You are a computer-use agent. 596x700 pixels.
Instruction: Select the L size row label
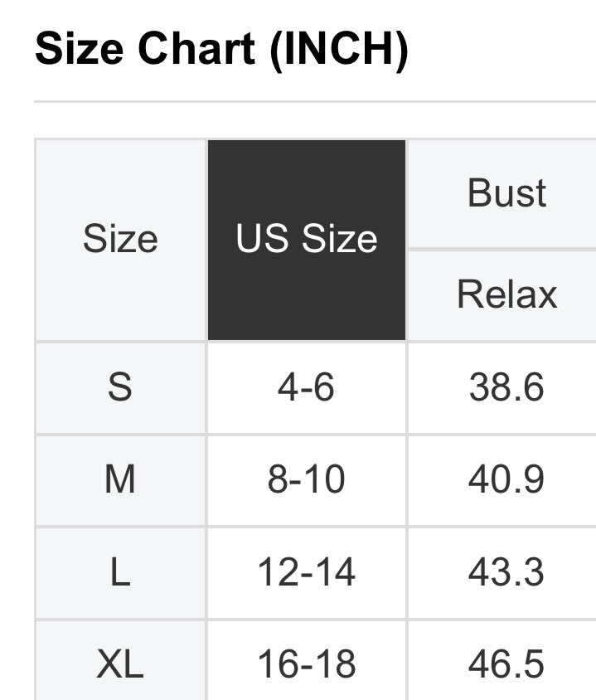click(x=120, y=573)
